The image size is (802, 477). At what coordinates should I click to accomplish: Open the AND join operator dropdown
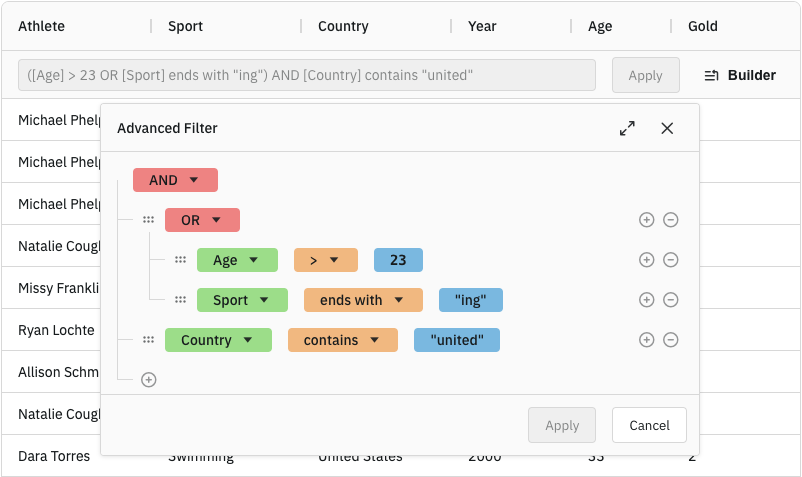[175, 180]
